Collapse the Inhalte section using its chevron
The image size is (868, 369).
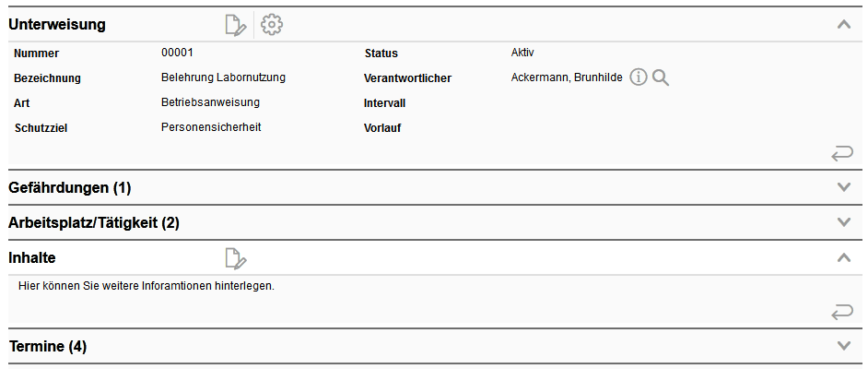[844, 257]
